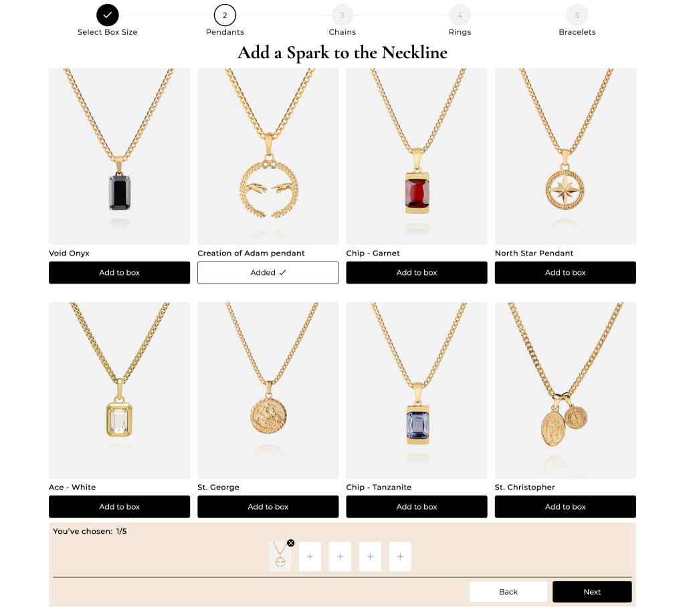Click the second empty plus slot

[x=340, y=556]
